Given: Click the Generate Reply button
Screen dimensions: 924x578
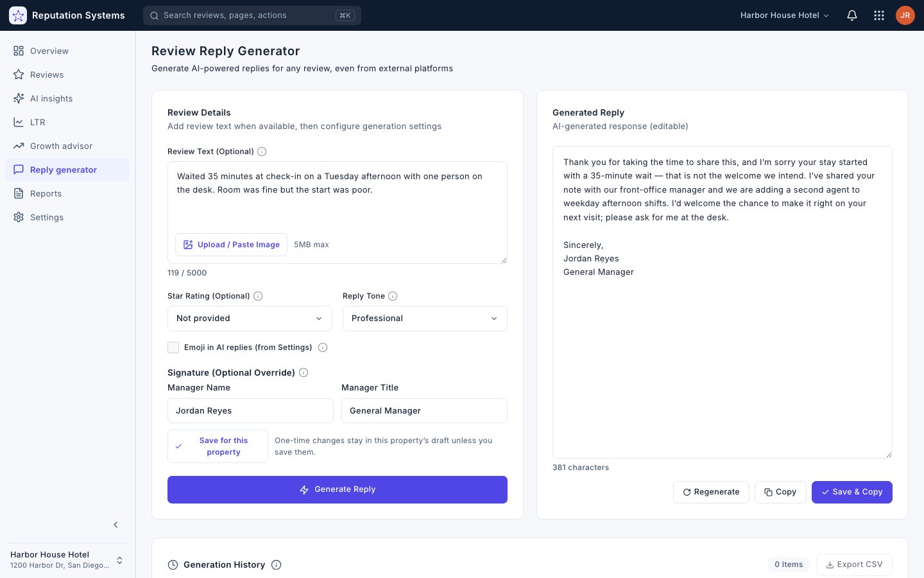Looking at the screenshot, I should (338, 489).
